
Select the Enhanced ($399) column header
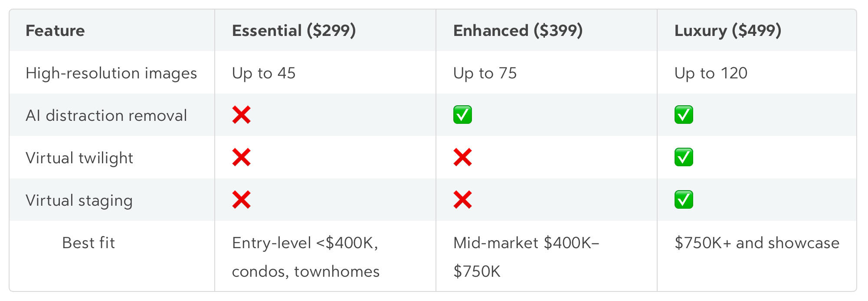pyautogui.click(x=518, y=31)
